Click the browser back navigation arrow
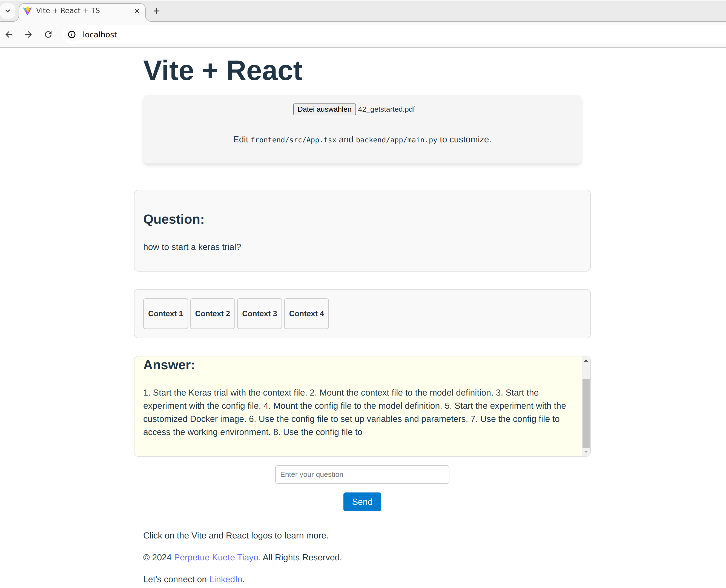Screen dimensions: 726x588 pyautogui.click(x=9, y=34)
